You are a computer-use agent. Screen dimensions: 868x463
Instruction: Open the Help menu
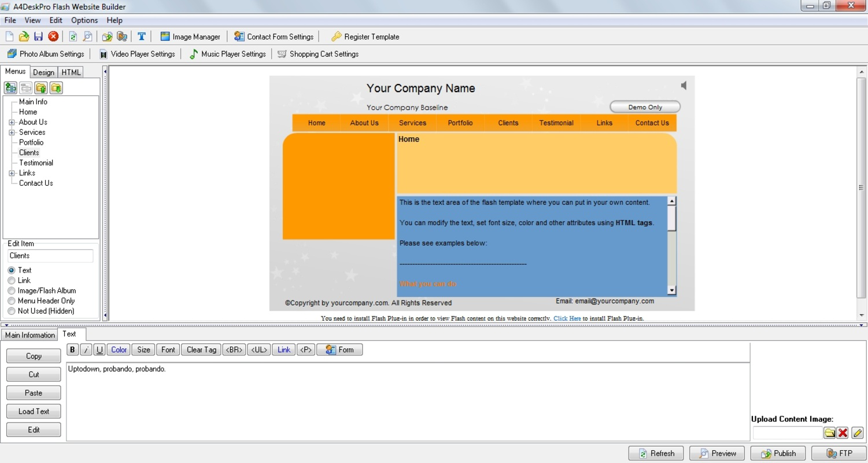click(114, 20)
